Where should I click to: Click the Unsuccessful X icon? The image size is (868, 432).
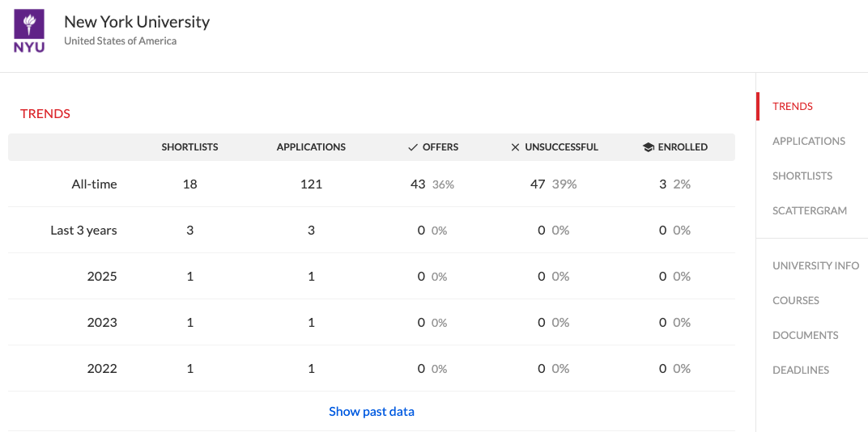click(515, 147)
